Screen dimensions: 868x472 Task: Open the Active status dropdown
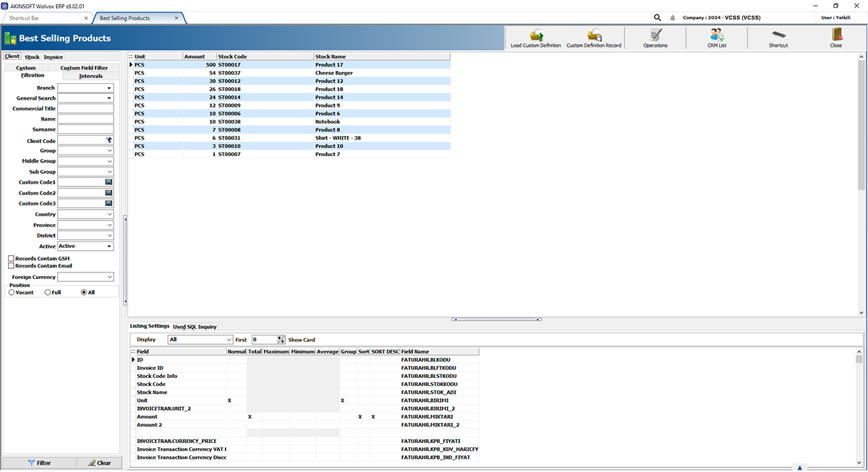(x=109, y=246)
